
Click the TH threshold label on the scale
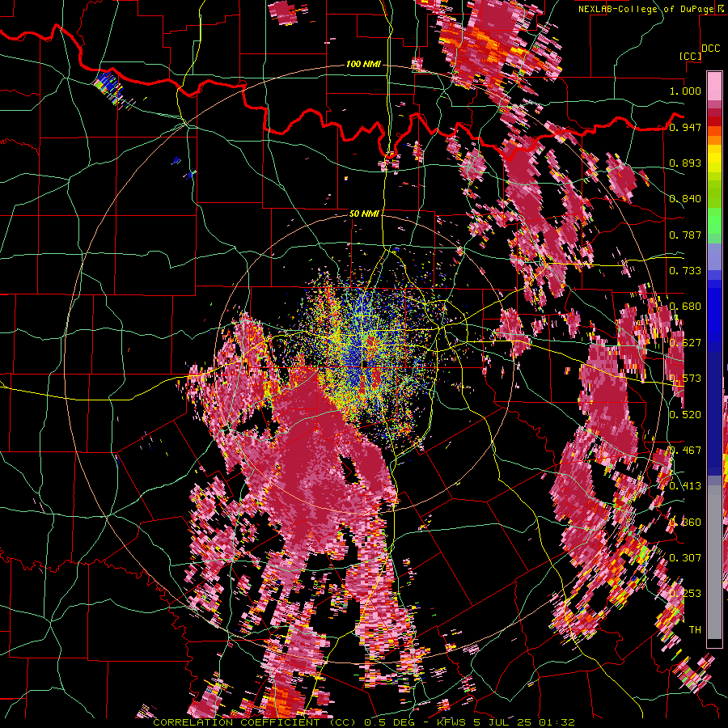point(695,629)
